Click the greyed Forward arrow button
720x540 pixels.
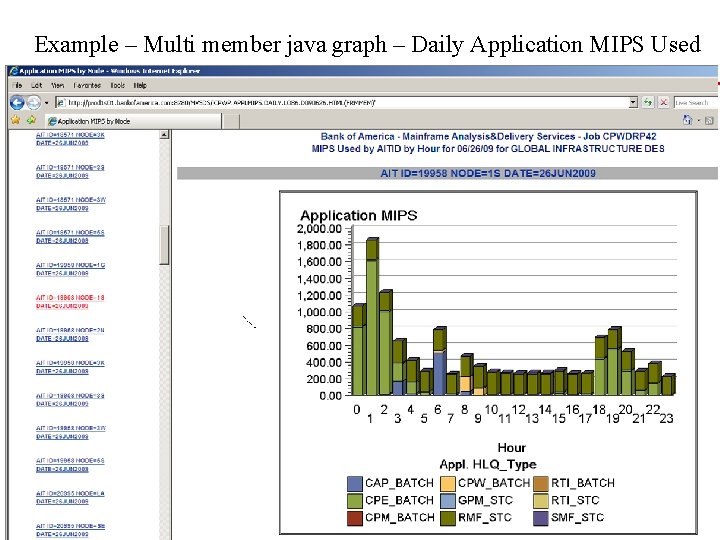point(34,102)
